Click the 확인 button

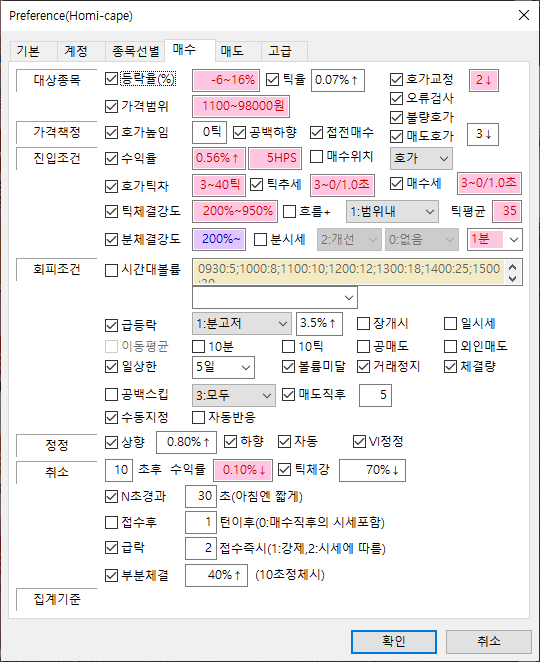tap(393, 641)
